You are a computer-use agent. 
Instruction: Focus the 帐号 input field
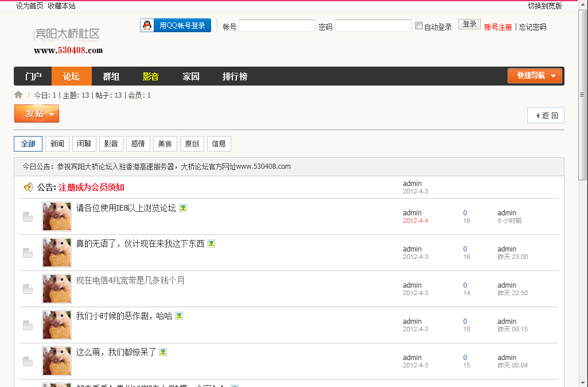277,25
